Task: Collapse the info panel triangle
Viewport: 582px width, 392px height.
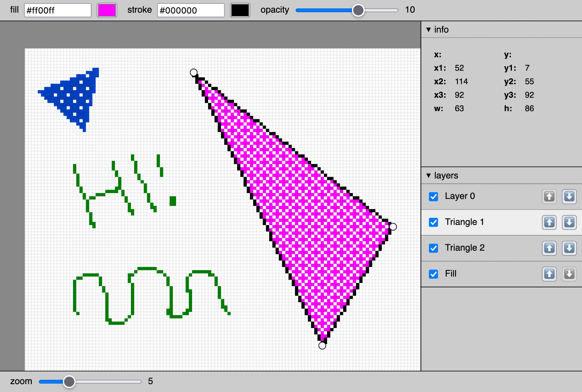Action: point(428,30)
